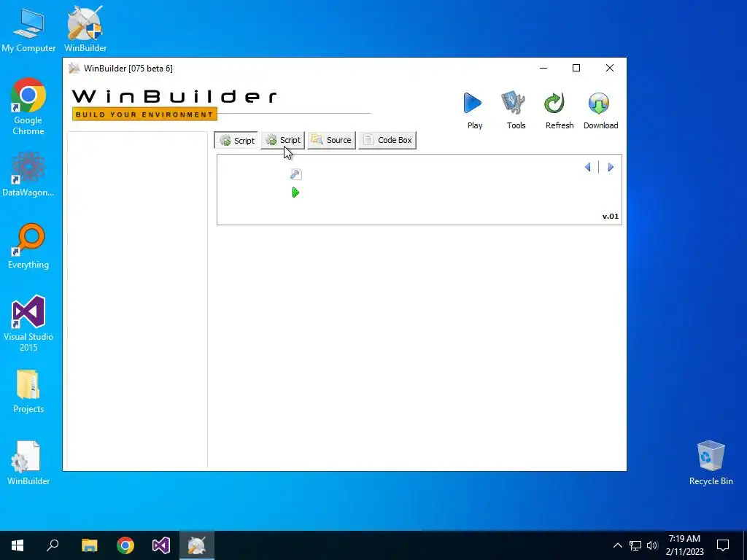
Task: Click the WinBuilder taskbar button
Action: pos(197,545)
